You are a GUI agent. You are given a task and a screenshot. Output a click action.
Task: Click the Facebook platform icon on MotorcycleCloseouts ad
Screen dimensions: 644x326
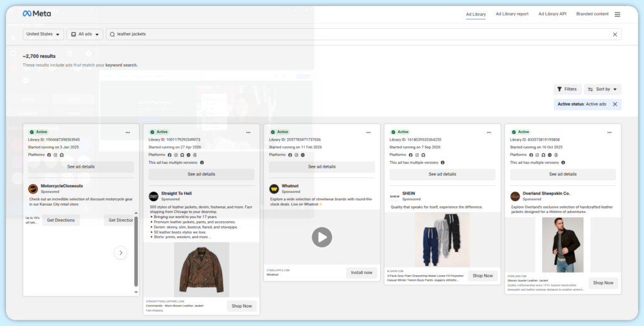49,155
